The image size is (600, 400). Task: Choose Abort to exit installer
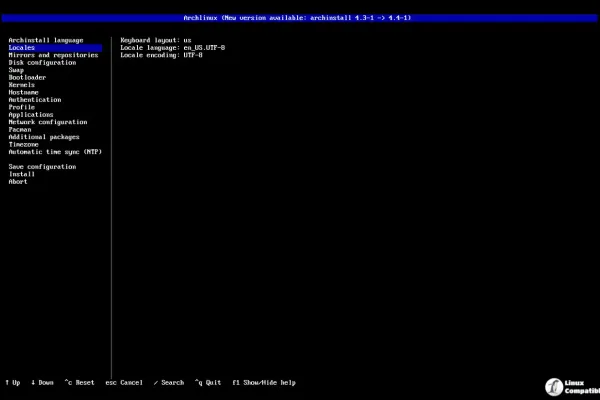click(x=18, y=182)
